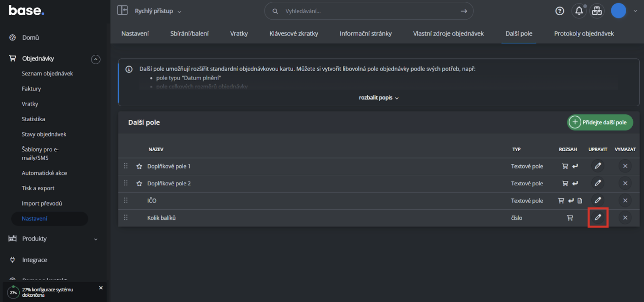Open Automatické akce
Image resolution: width=644 pixels, height=302 pixels.
pos(44,173)
